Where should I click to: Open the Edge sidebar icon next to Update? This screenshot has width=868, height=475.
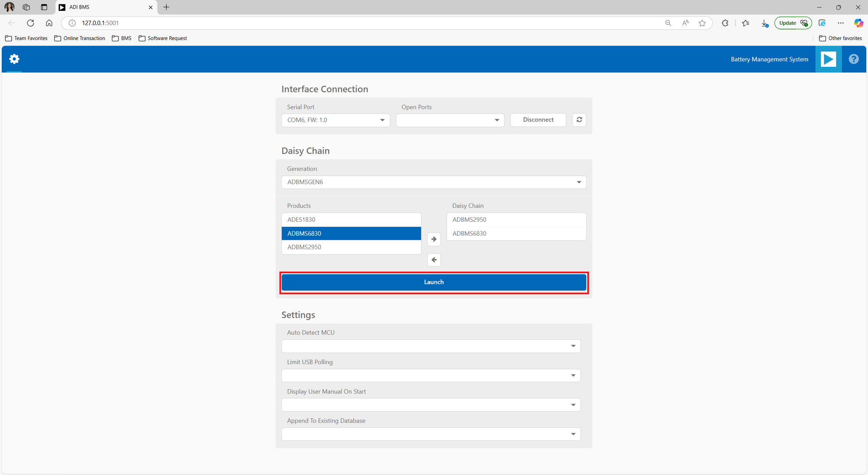pos(822,23)
